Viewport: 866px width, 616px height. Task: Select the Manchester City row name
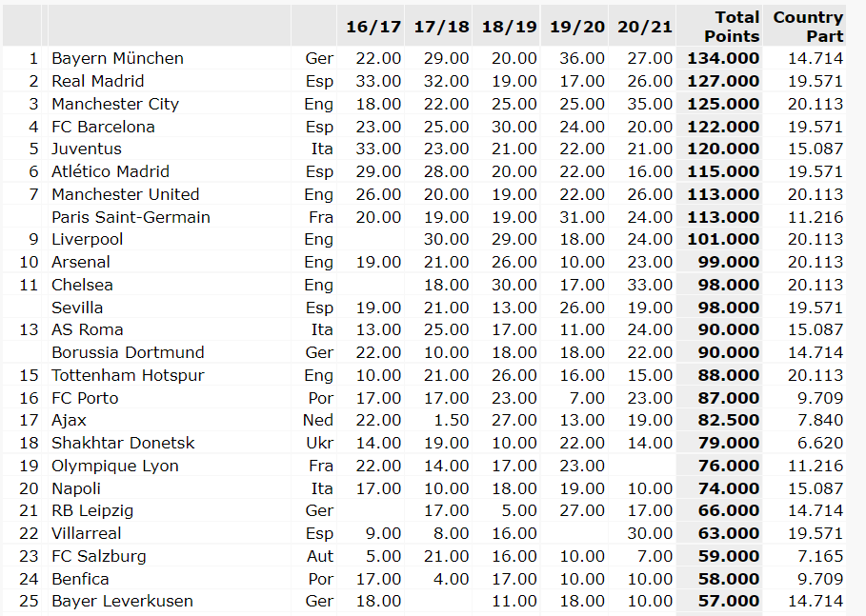click(x=115, y=104)
